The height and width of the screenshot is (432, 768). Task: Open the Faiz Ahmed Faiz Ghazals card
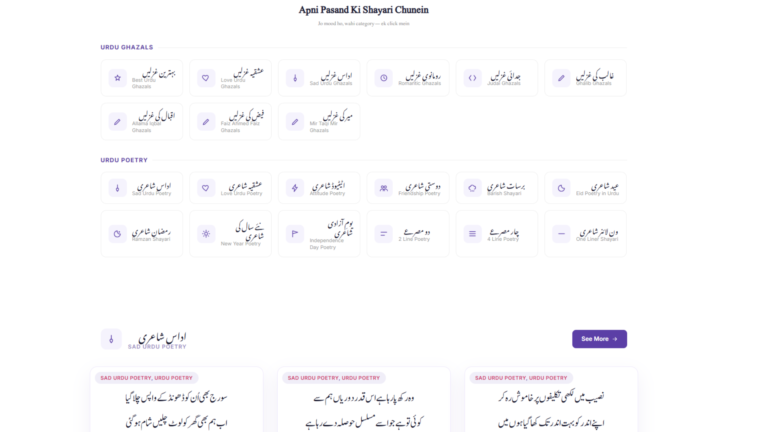[x=230, y=121]
